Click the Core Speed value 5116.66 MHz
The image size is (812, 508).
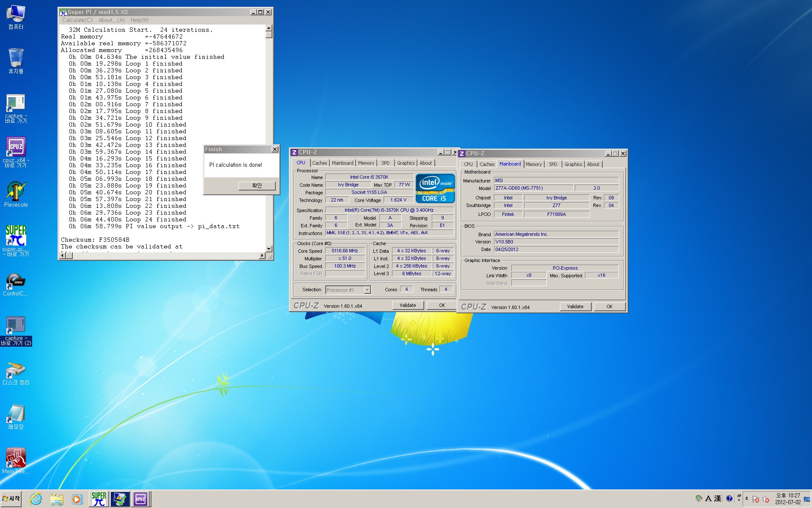[x=345, y=251]
